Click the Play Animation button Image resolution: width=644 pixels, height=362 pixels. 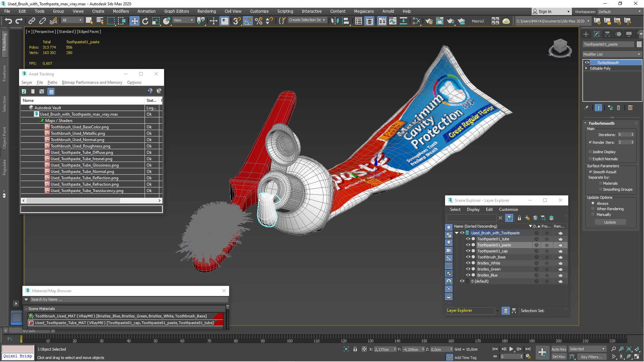pyautogui.click(x=511, y=349)
